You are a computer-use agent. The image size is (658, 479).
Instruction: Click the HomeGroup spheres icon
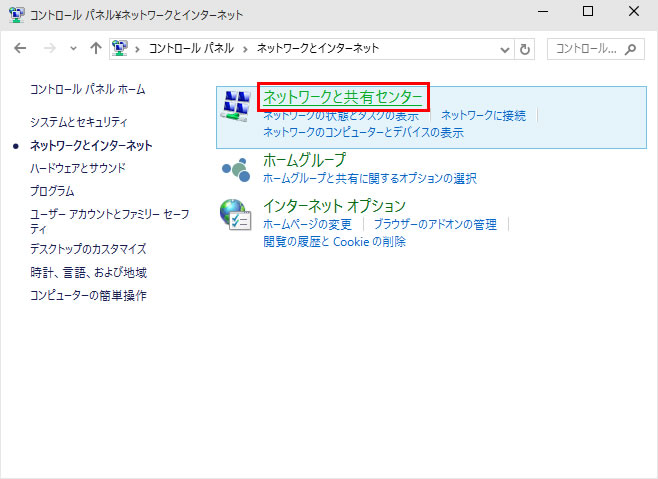pos(236,170)
